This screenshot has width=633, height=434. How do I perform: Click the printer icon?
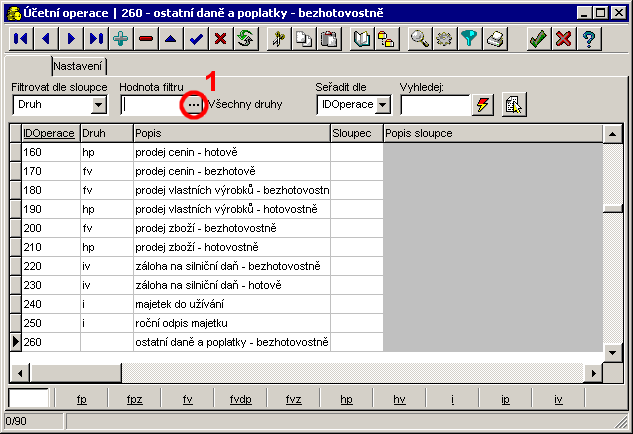click(495, 38)
